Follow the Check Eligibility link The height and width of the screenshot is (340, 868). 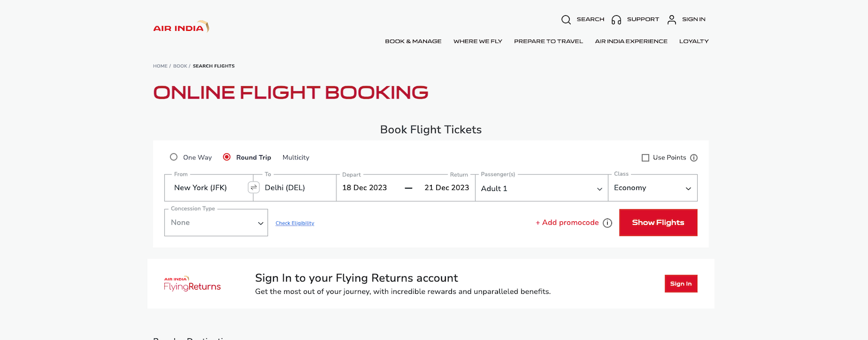pos(295,223)
